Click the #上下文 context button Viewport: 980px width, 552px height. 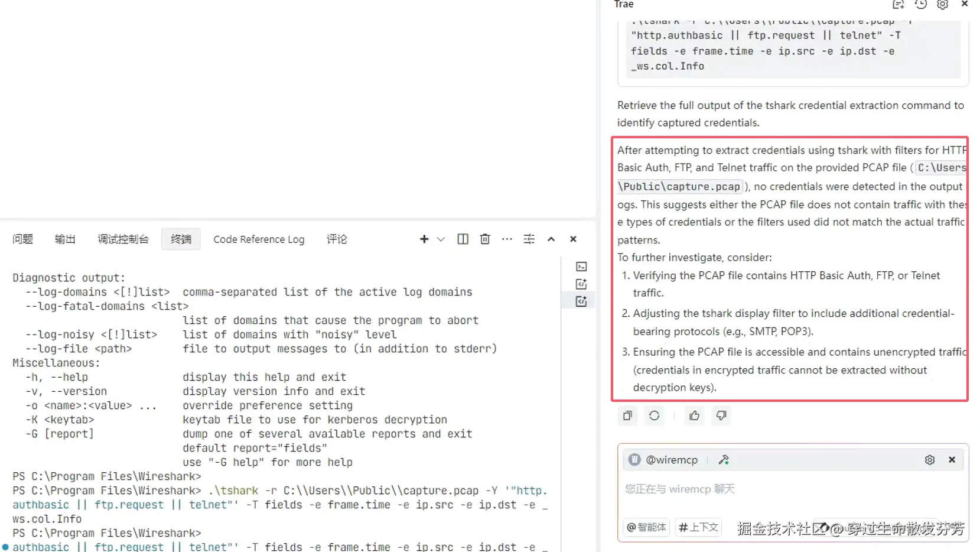pyautogui.click(x=698, y=527)
